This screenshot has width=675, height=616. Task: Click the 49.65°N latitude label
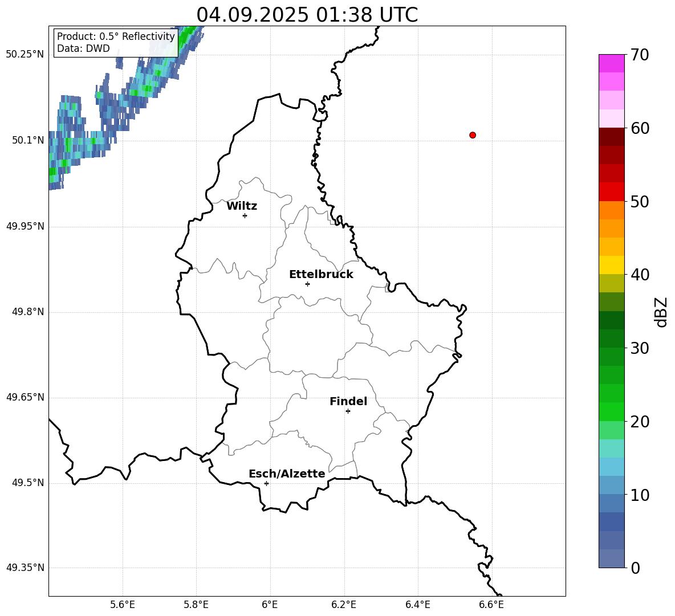click(x=25, y=397)
